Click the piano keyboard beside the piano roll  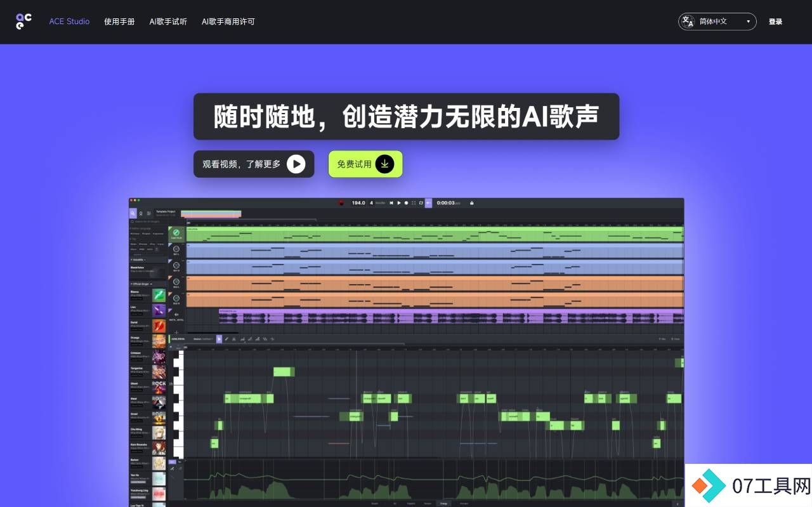(x=179, y=404)
